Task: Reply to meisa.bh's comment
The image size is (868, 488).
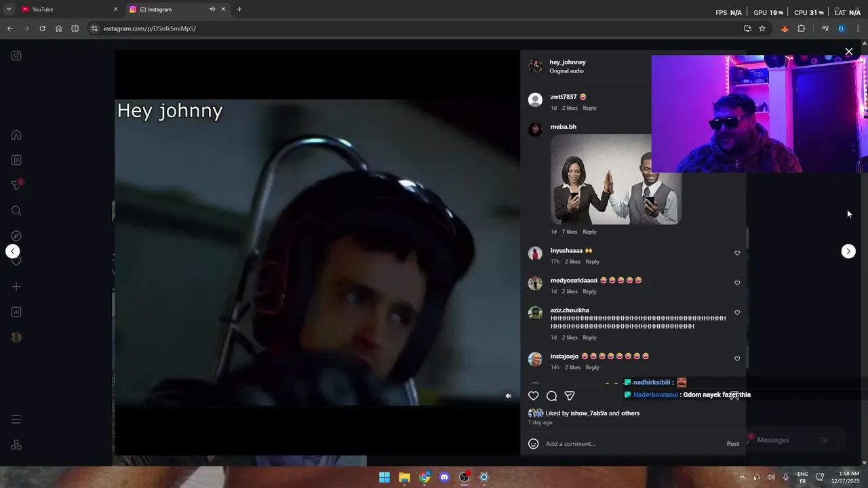Action: (x=590, y=232)
